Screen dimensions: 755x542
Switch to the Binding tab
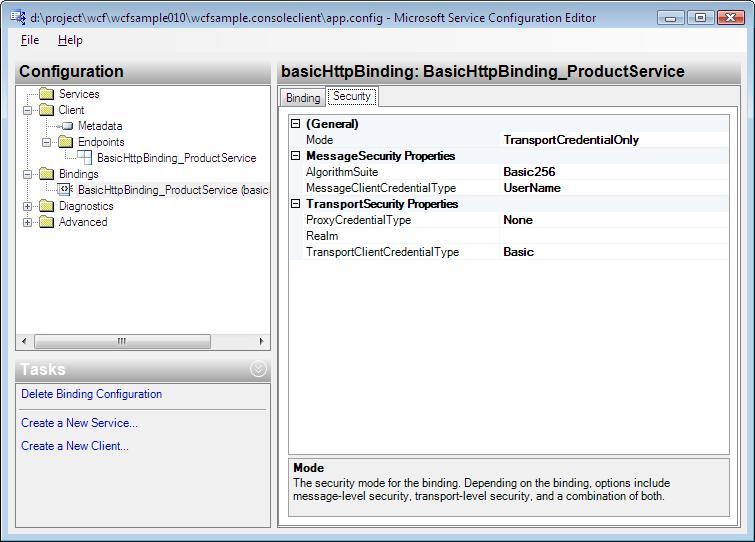(x=303, y=97)
